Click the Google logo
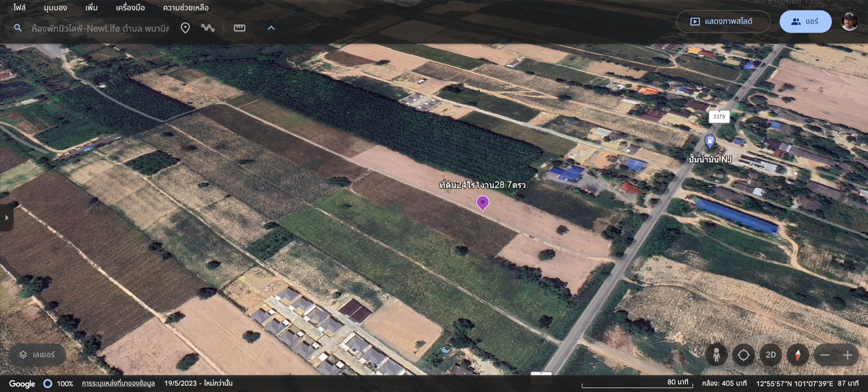868x392 pixels. (22, 384)
